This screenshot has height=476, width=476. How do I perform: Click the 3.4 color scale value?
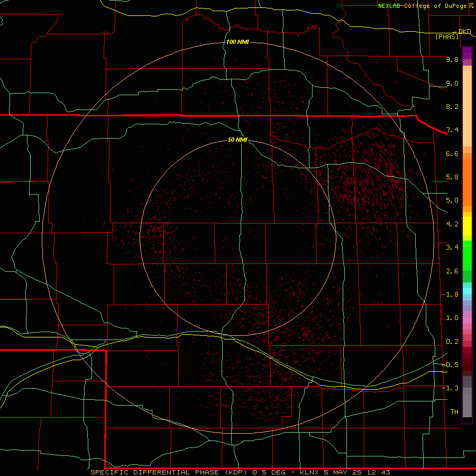click(452, 248)
